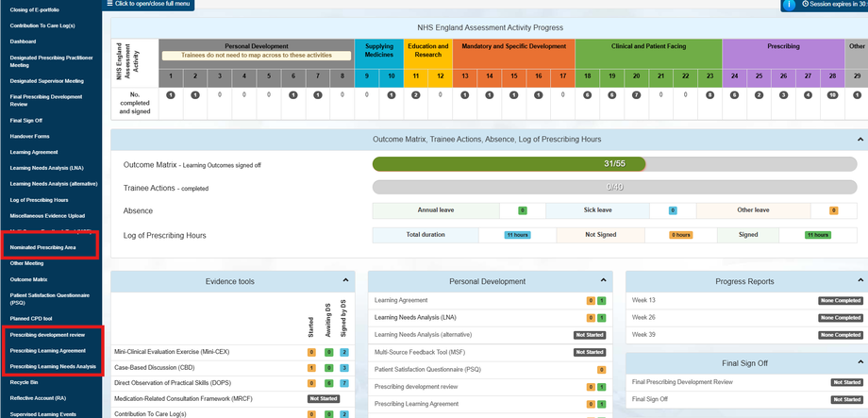Click the Signed 11 hours badge
This screenshot has width=868, height=418.
pos(817,235)
